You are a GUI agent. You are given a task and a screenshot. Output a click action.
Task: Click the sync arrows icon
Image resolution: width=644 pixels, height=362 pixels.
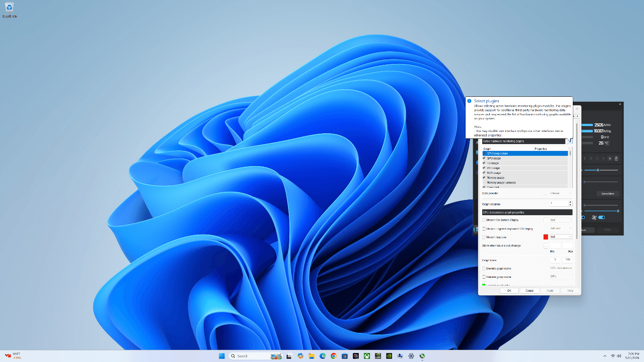(x=594, y=217)
